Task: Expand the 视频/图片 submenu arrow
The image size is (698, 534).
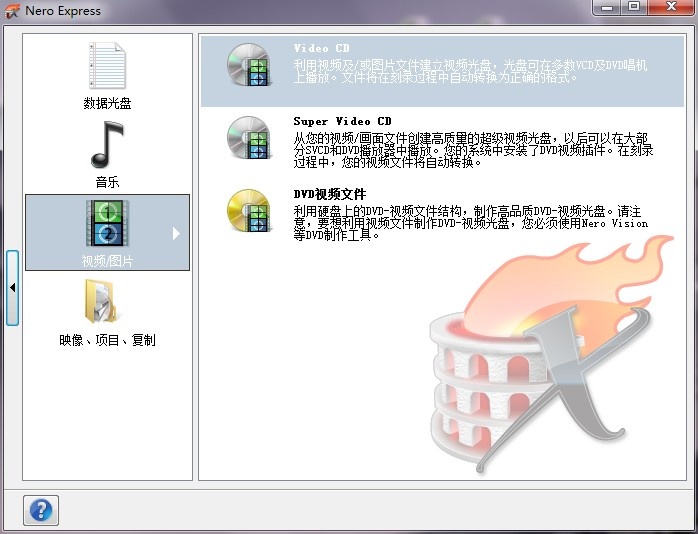Action: click(176, 233)
